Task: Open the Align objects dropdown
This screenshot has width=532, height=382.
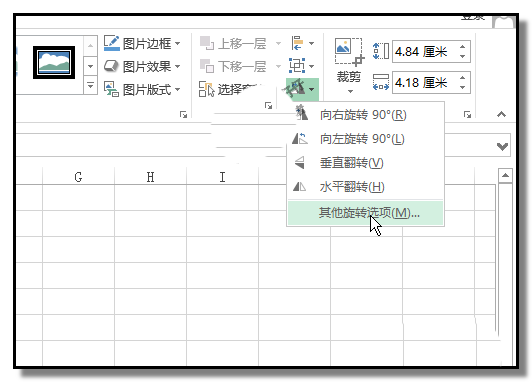Action: [x=303, y=43]
